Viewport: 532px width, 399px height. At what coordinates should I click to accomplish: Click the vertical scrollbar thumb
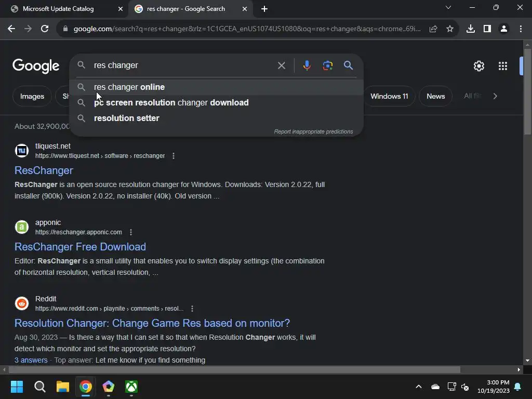tap(527, 91)
